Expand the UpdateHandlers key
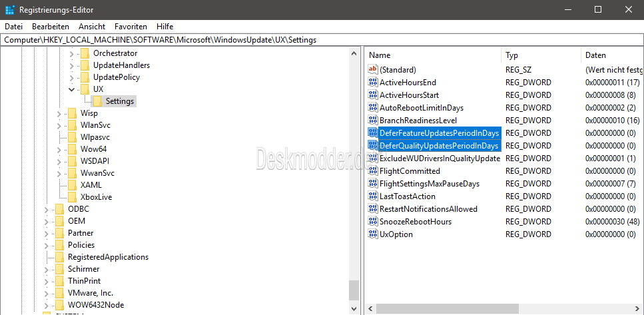Screen dimensions: 644x315 [x=71, y=66]
